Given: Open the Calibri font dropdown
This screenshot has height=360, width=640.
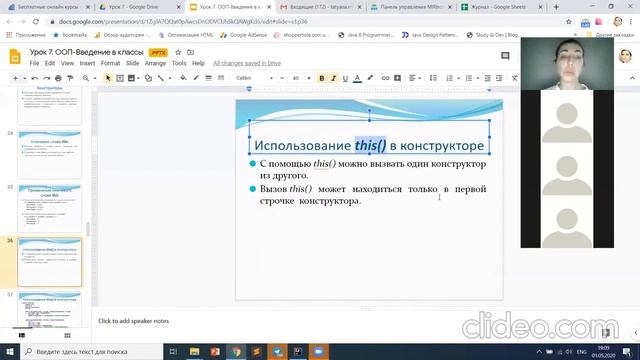Looking at the screenshot, I should coord(254,78).
